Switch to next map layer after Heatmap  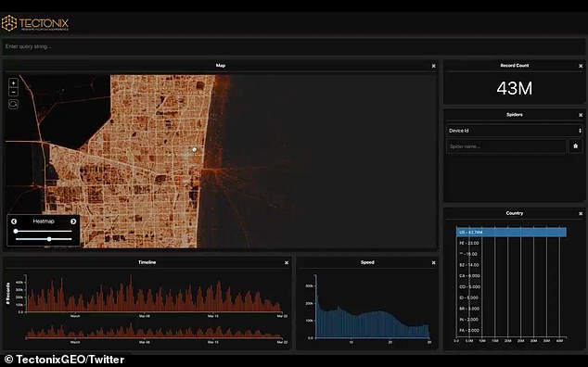[73, 221]
